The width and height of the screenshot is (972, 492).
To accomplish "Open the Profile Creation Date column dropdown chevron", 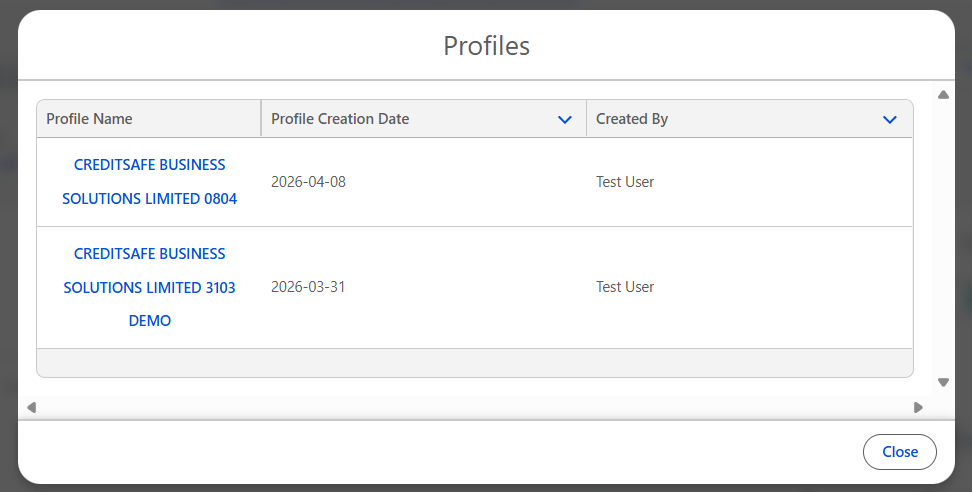I will click(x=565, y=119).
